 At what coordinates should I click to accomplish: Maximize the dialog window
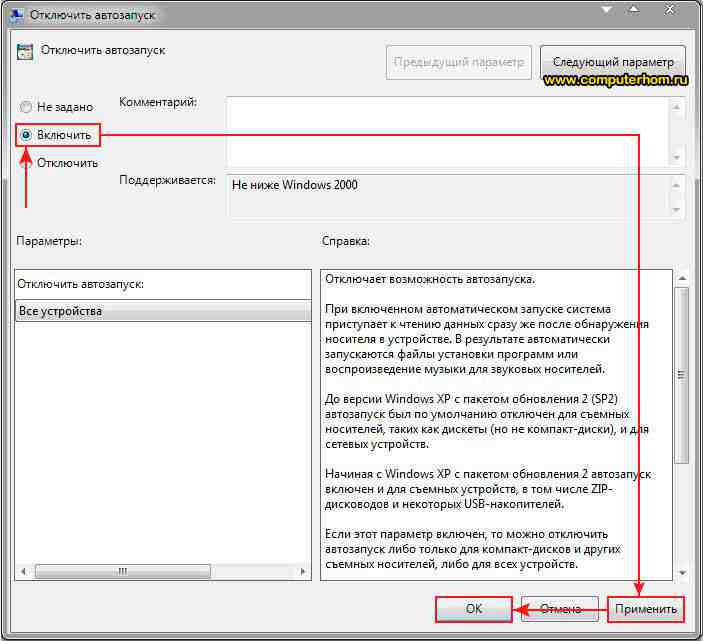pos(634,9)
